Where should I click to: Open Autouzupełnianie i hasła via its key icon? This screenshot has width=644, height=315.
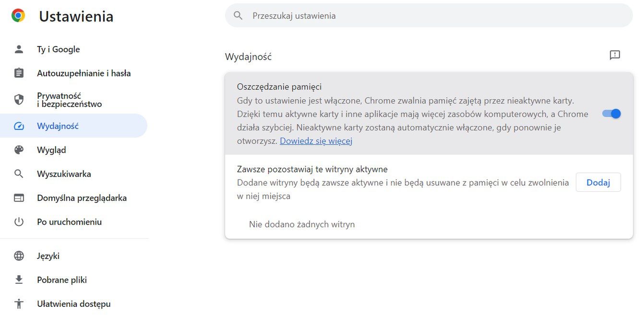click(19, 73)
